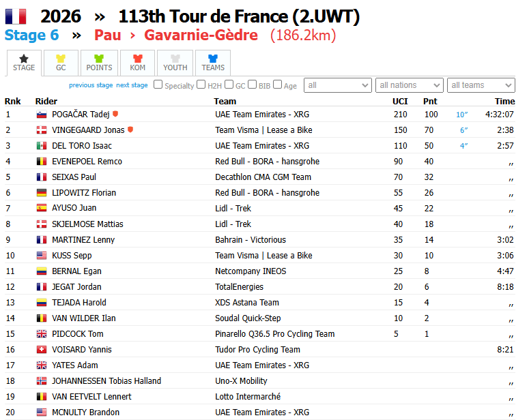Open the white jersey YOUTH tab

[x=175, y=63]
